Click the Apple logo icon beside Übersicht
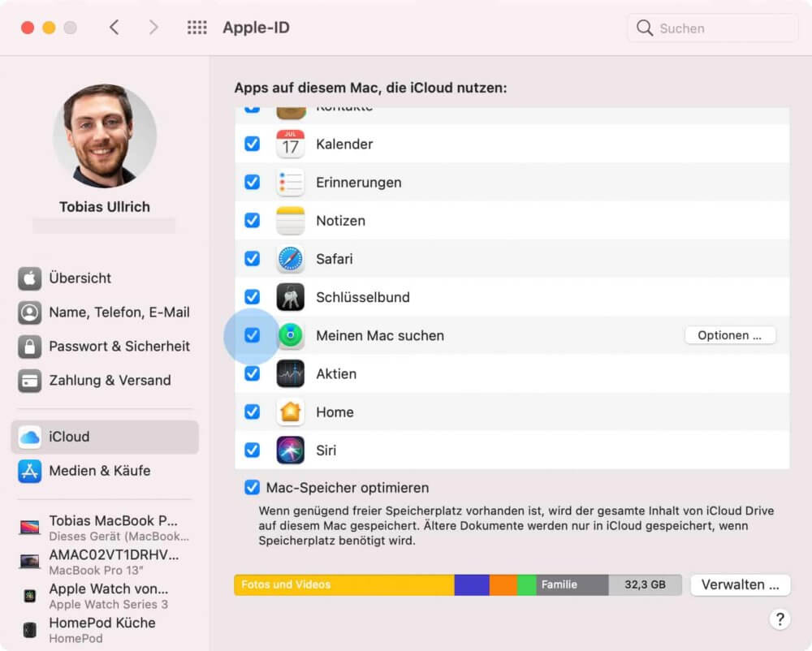The width and height of the screenshot is (812, 651). (29, 278)
